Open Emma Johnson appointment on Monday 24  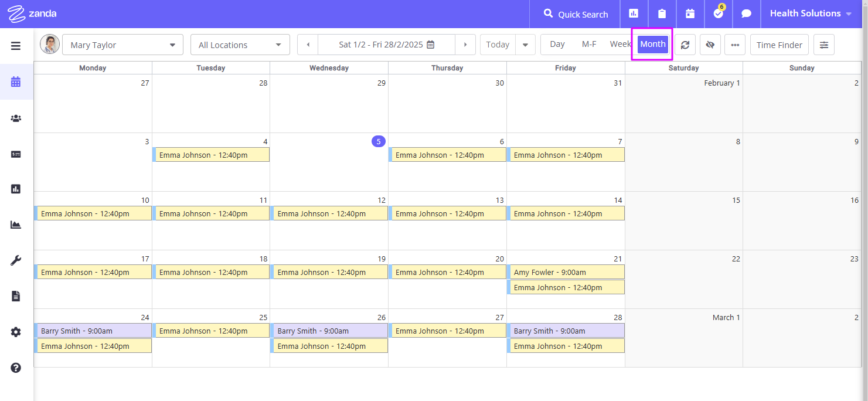(x=93, y=346)
